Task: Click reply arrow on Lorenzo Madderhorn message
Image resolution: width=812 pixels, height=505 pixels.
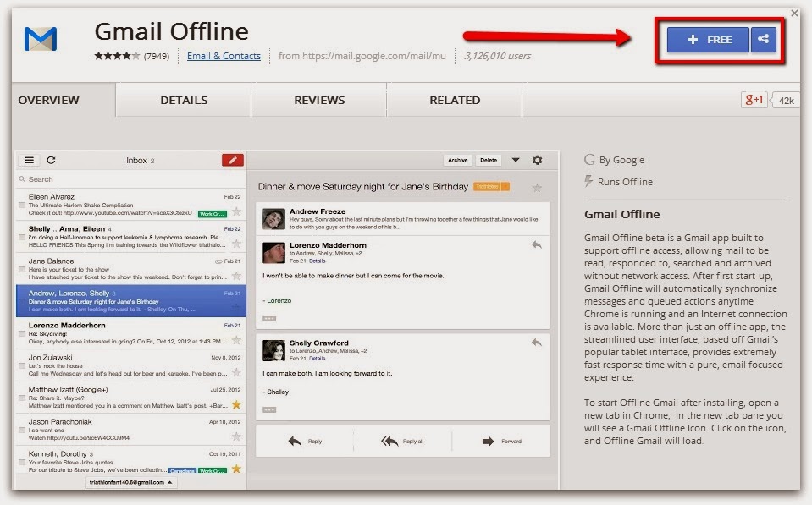Action: tap(537, 244)
